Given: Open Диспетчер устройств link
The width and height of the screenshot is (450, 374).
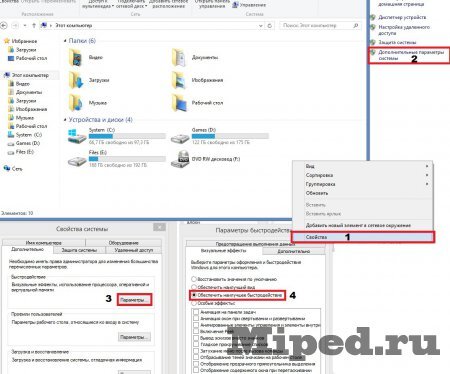Looking at the screenshot, I should click(402, 17).
